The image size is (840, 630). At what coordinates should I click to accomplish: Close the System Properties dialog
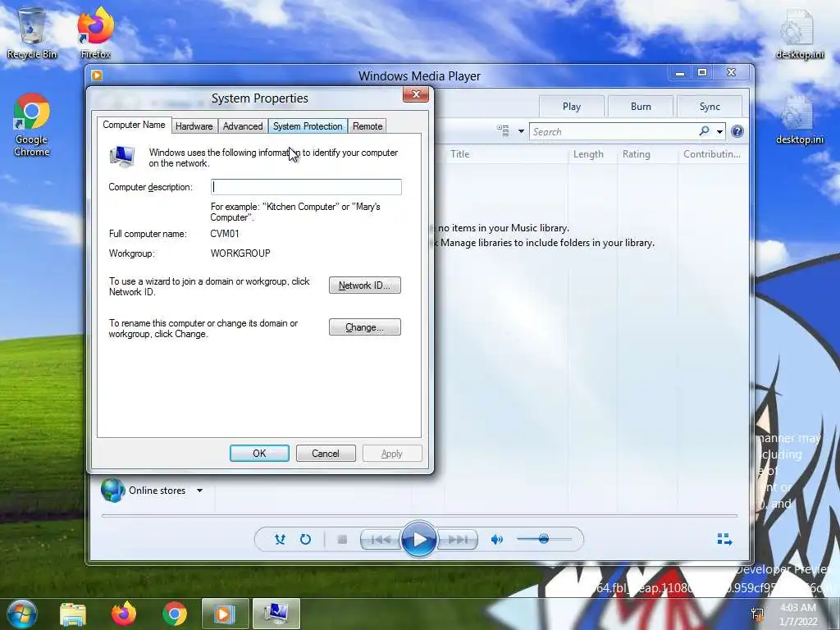(416, 94)
